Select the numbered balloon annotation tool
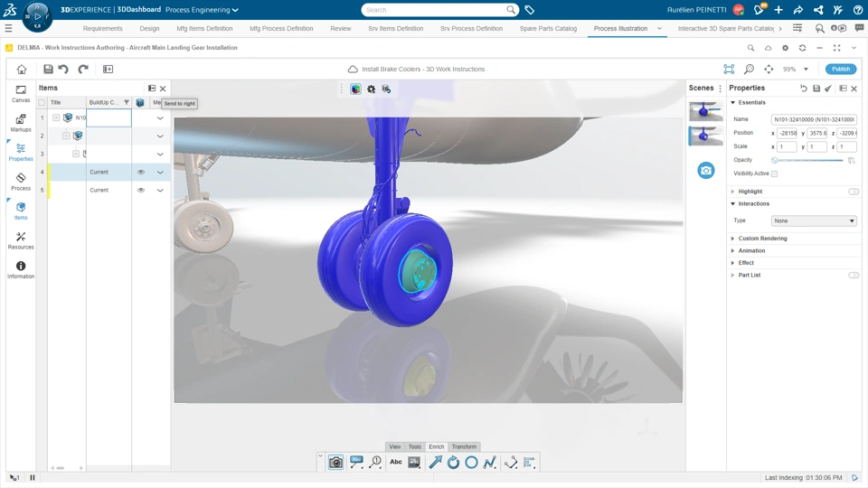Image resolution: width=868 pixels, height=488 pixels. tap(376, 462)
